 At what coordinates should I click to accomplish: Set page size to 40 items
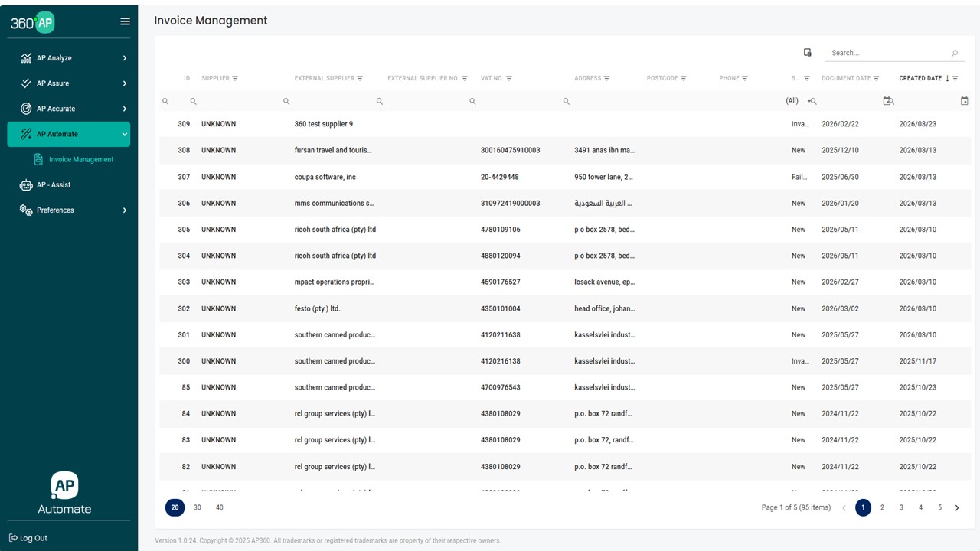[x=220, y=507]
